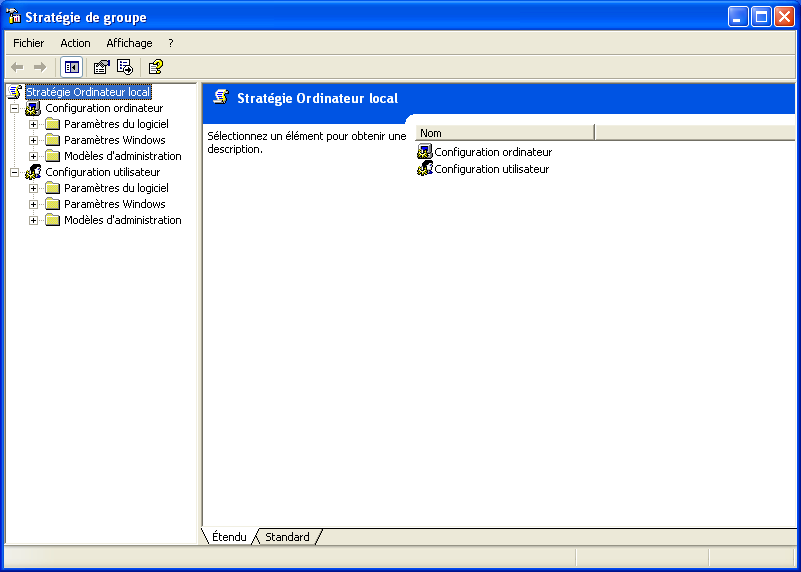Collapse the Configuration utilisateur tree node
Viewport: 801px width, 572px height.
15,173
